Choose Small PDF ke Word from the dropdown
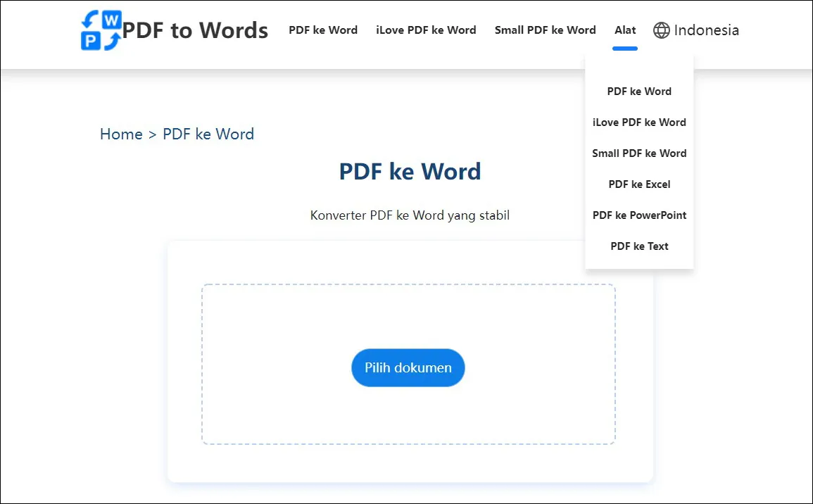Image resolution: width=813 pixels, height=504 pixels. [x=639, y=153]
